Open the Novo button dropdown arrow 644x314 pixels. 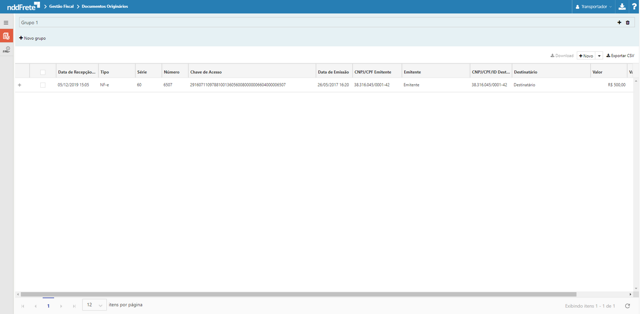(x=599, y=56)
